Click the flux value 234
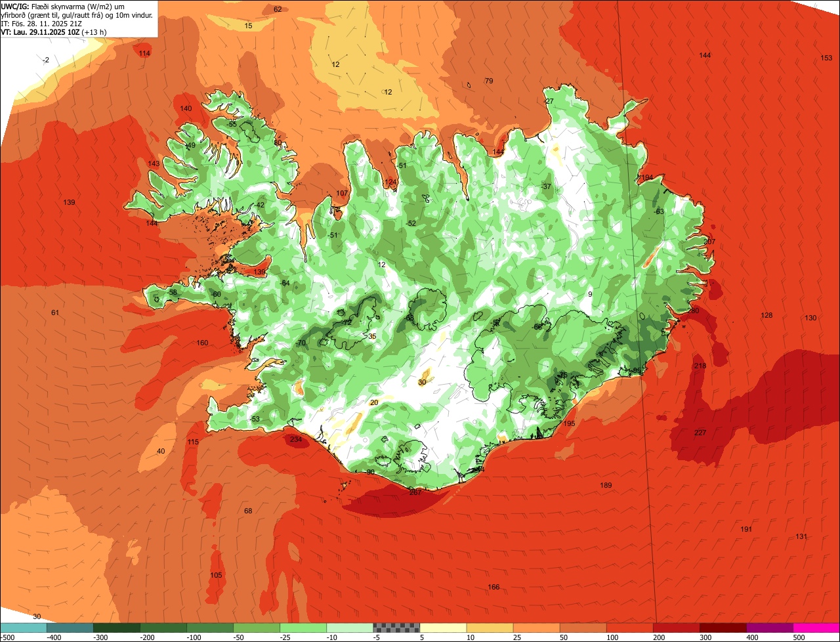This screenshot has height=642, width=840. 296,439
